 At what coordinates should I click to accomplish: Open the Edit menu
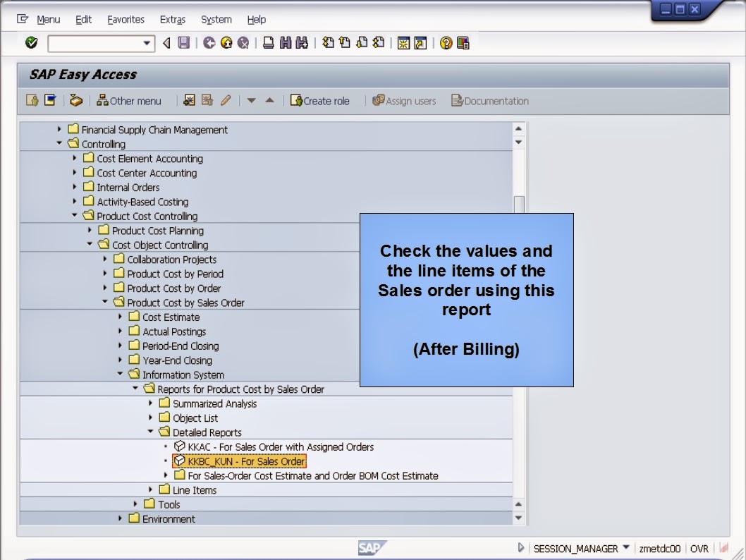(83, 20)
